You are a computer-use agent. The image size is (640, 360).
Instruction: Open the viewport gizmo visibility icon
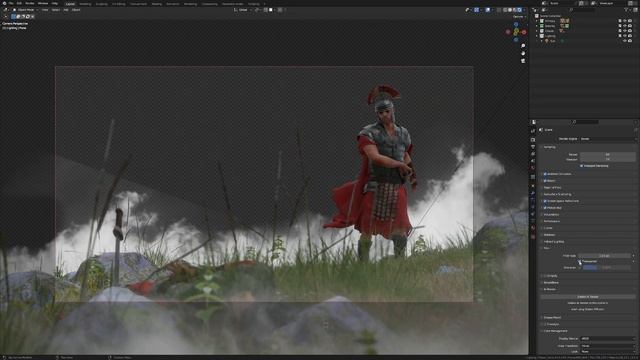[476, 10]
